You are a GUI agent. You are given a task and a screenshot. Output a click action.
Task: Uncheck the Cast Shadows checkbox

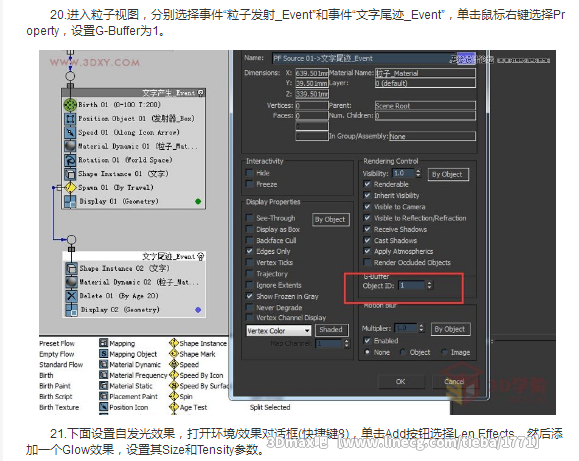[x=367, y=240]
